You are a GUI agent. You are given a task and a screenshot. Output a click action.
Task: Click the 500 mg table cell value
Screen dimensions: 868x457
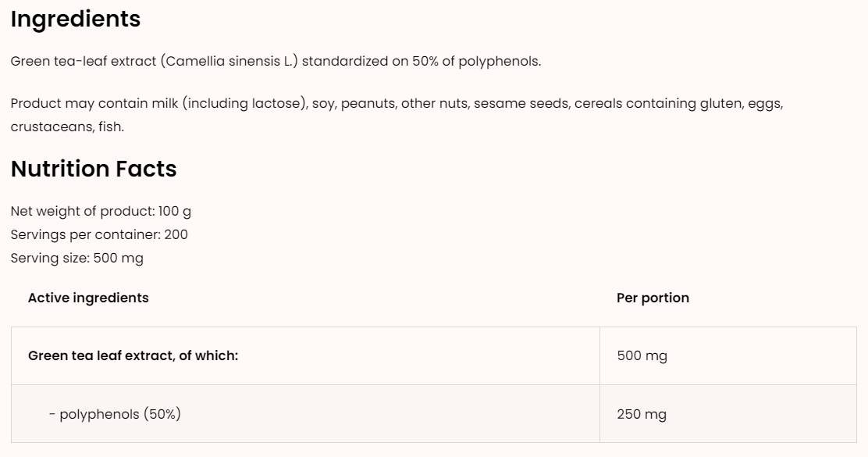tap(642, 355)
